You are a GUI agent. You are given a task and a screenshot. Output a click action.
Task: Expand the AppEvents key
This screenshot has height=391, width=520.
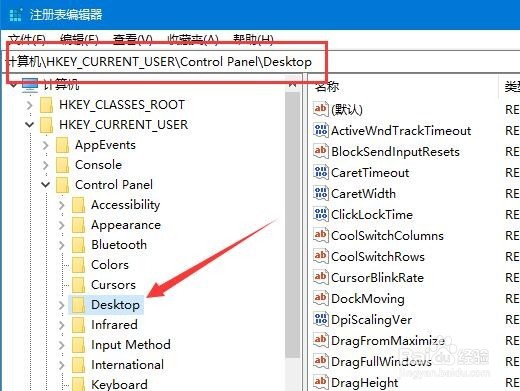[x=46, y=145]
